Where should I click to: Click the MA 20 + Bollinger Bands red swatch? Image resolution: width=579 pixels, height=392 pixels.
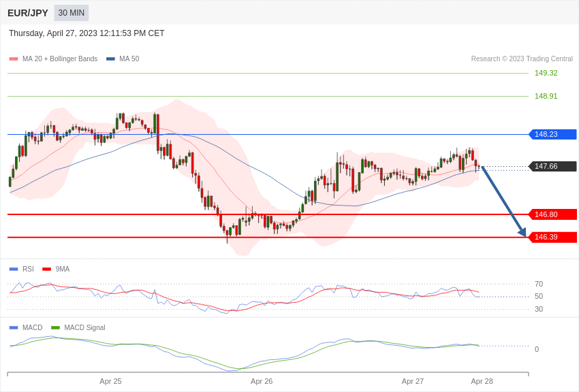[14, 59]
